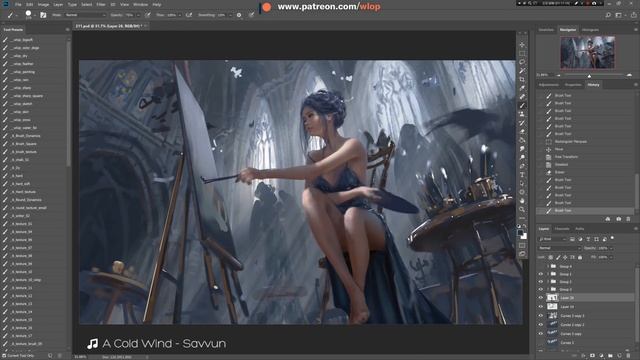Screen dimensions: 640x360
Task: Select the Brush tool in the toolbar
Action: pos(522,106)
